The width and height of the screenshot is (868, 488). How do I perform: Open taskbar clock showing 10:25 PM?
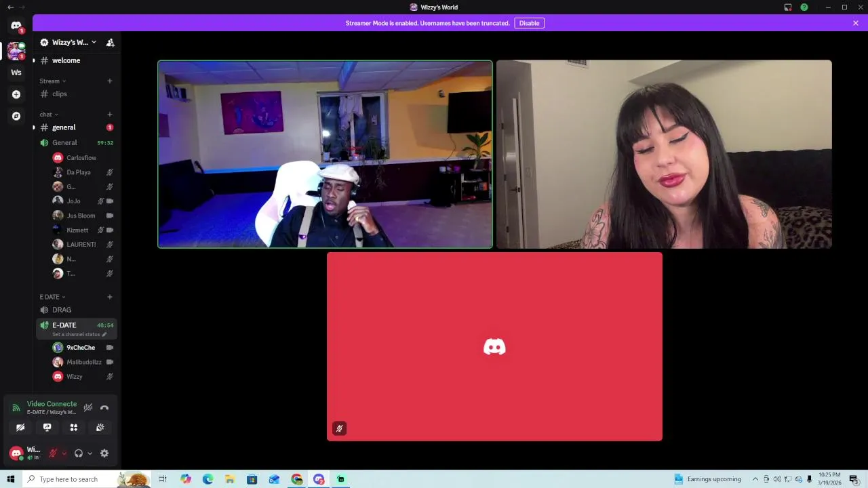click(830, 479)
